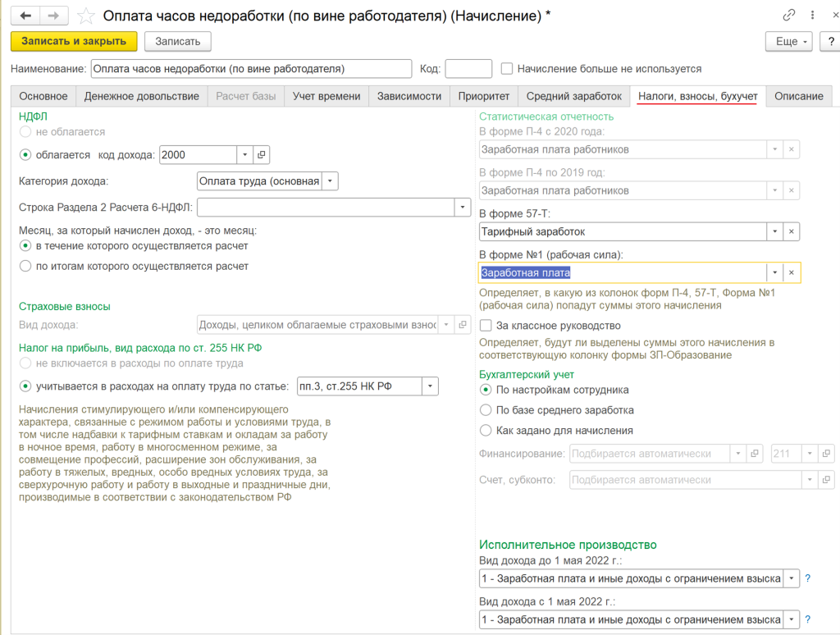This screenshot has height=635, width=840.
Task: Choose в течение которого осуществляется расчет
Action: point(25,246)
